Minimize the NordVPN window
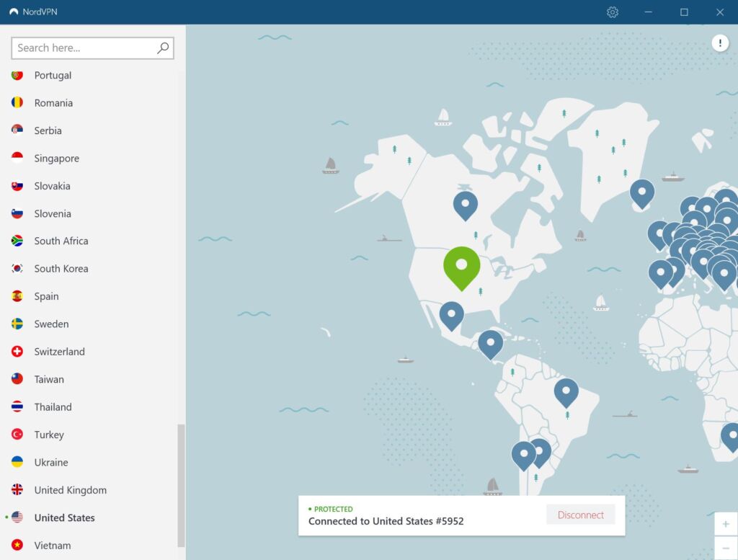738x560 pixels. point(648,12)
